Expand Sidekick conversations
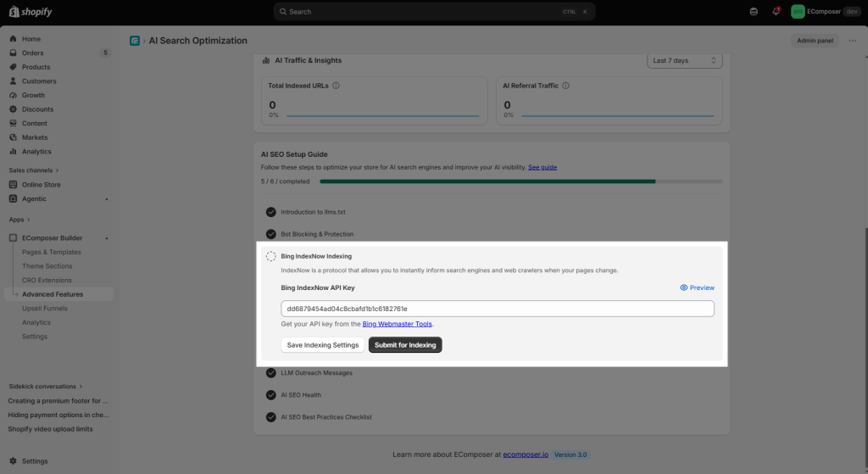Image resolution: width=868 pixels, height=474 pixels. click(x=46, y=387)
